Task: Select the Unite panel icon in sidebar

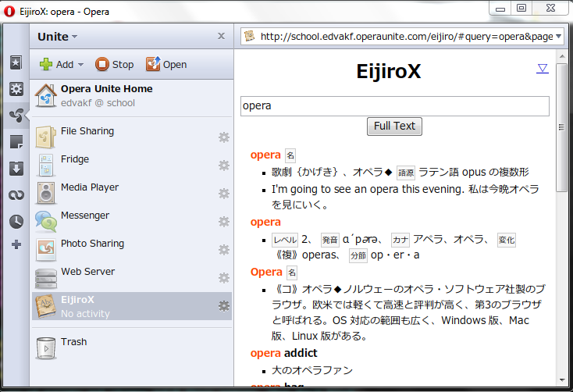Action: coord(16,116)
